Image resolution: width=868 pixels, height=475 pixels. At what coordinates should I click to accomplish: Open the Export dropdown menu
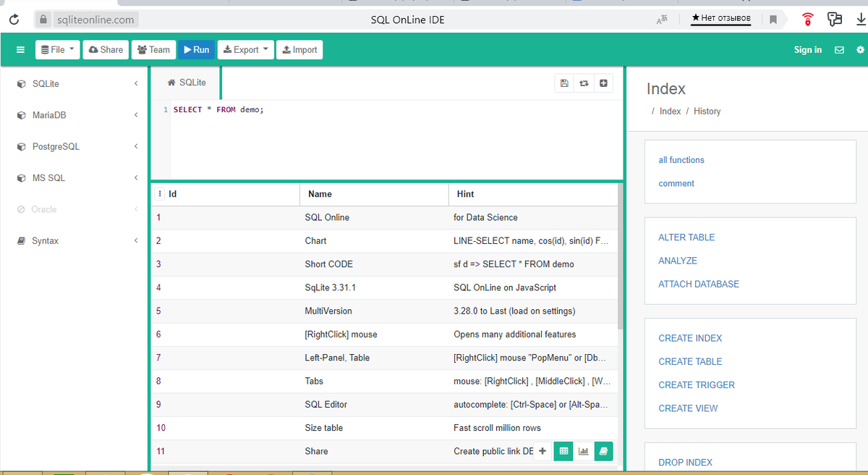(x=245, y=49)
